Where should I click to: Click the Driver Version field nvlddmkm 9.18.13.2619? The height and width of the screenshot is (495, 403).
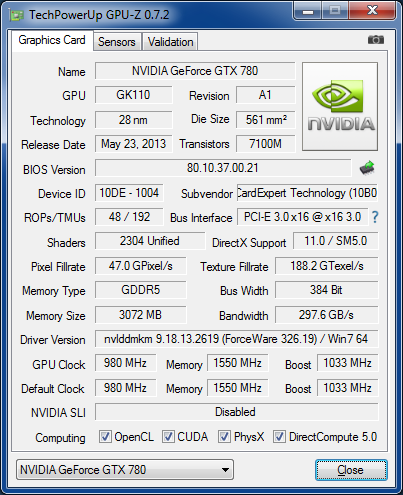(237, 339)
